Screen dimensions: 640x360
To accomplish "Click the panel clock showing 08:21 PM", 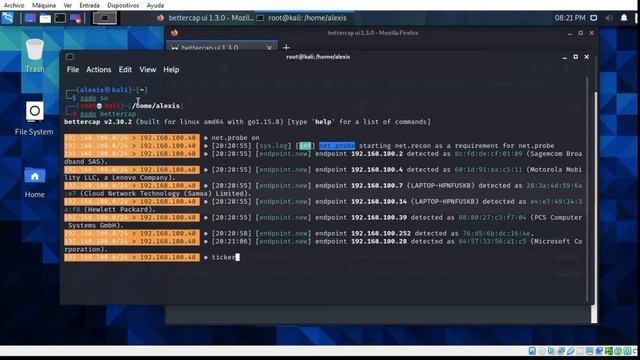I will click(570, 18).
